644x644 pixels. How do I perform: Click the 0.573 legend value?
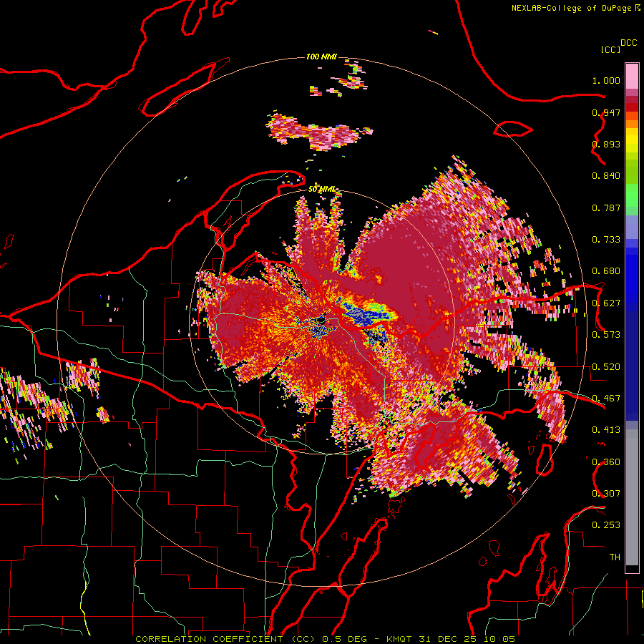(606, 335)
